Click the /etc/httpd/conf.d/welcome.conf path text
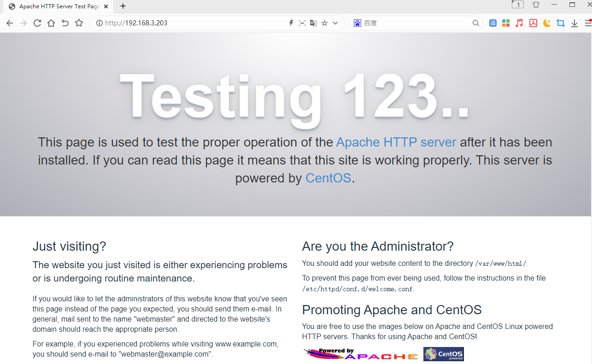This screenshot has height=364, width=592. click(358, 289)
